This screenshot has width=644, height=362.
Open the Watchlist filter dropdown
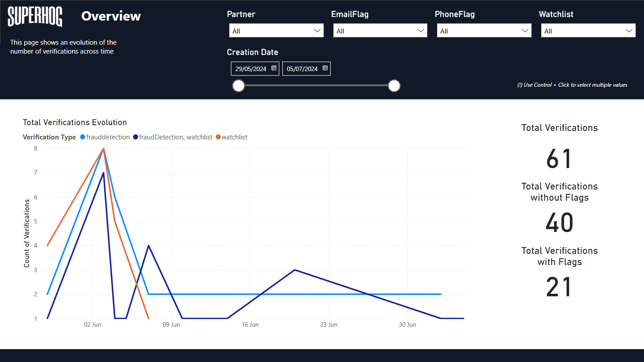click(588, 31)
